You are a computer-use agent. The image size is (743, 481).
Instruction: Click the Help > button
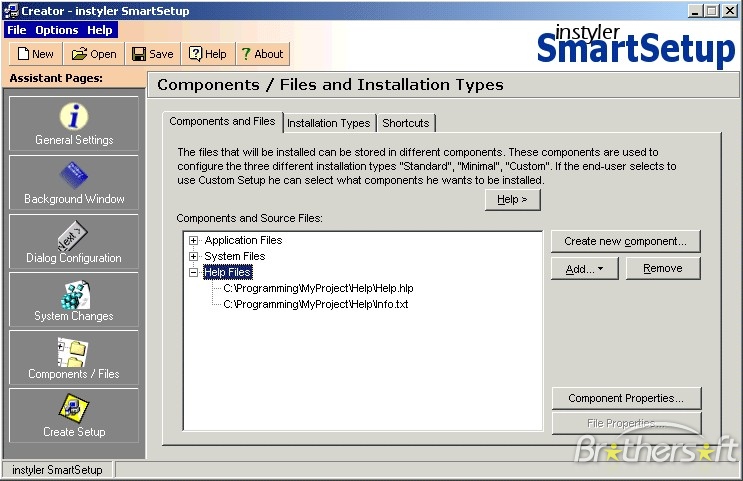click(x=512, y=200)
